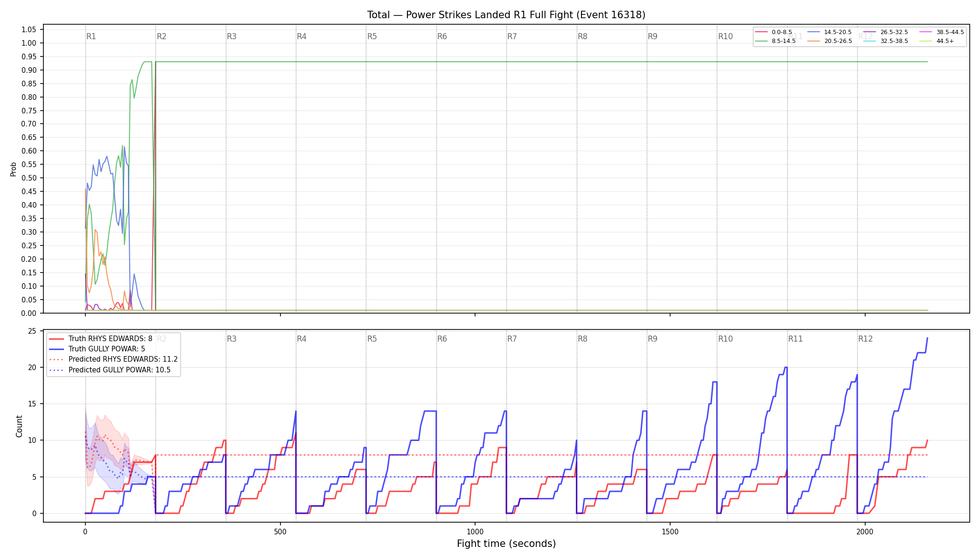Screen dimensions: 980x560
Task: Select the 26.5-32.5 legend entry
Action: pyautogui.click(x=886, y=32)
